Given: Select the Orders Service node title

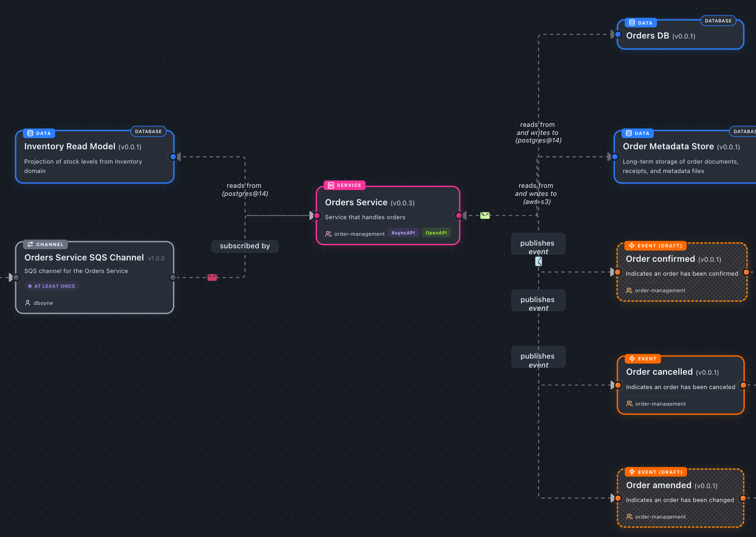Looking at the screenshot, I should tap(356, 203).
